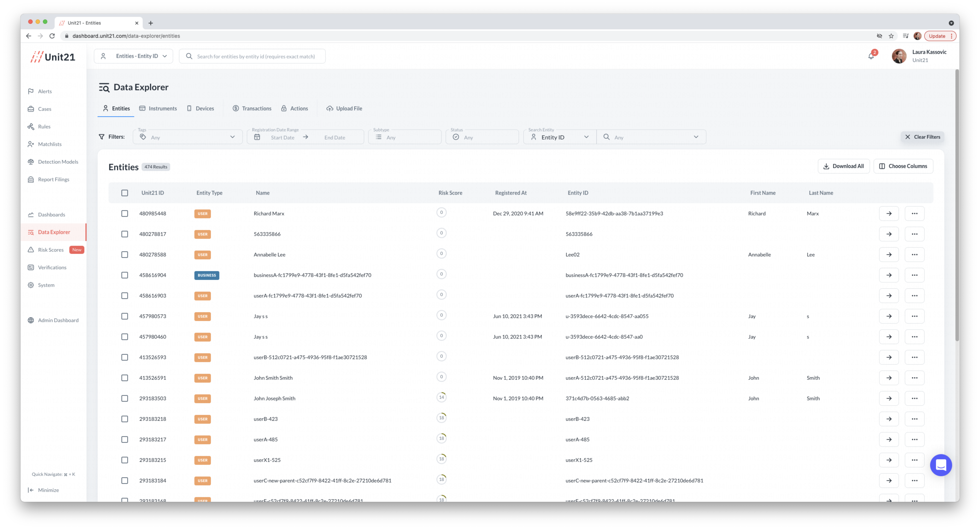Open the notifications bell icon
The width and height of the screenshot is (980, 529).
tap(871, 56)
